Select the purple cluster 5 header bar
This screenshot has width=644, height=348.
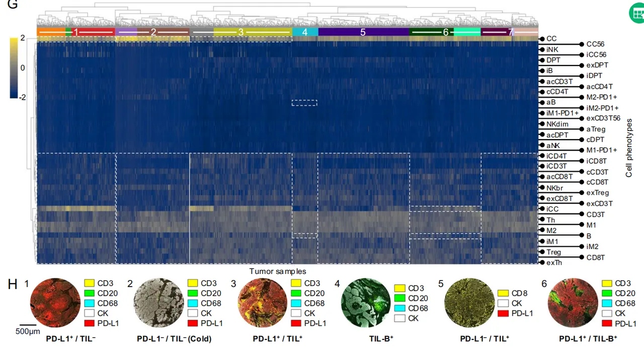(x=363, y=32)
